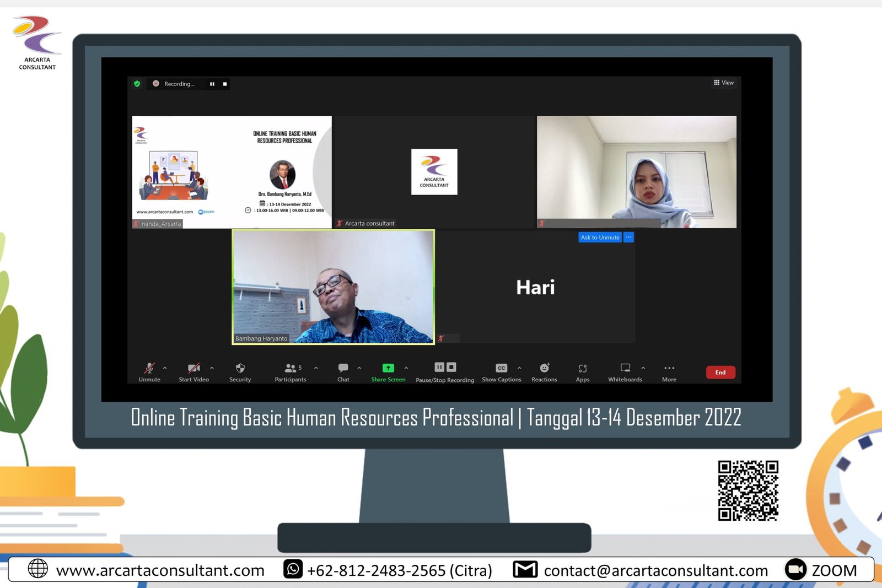
Task: Expand share options arrow beside Share Screen
Action: point(406,368)
